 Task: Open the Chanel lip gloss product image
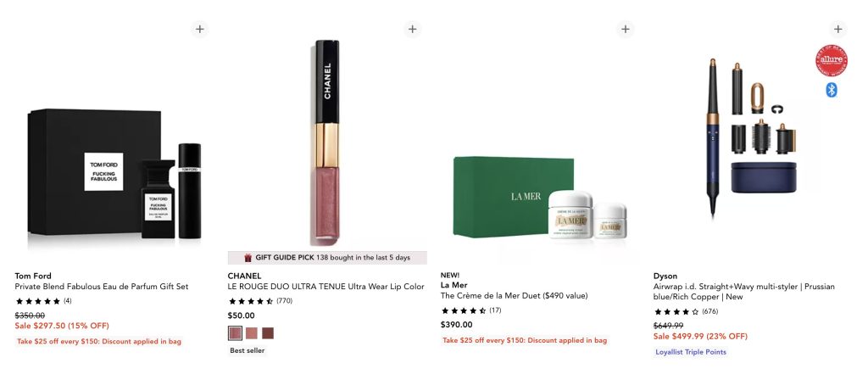[327, 142]
